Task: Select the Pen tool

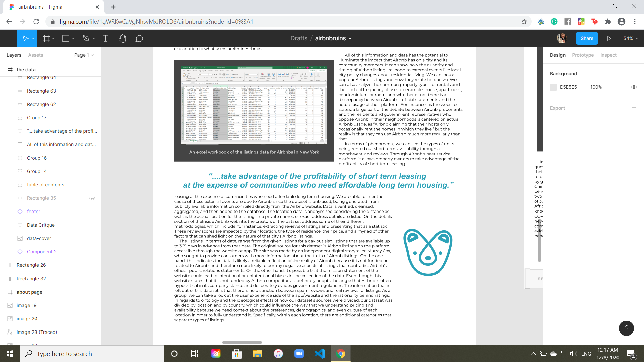Action: pos(86,38)
